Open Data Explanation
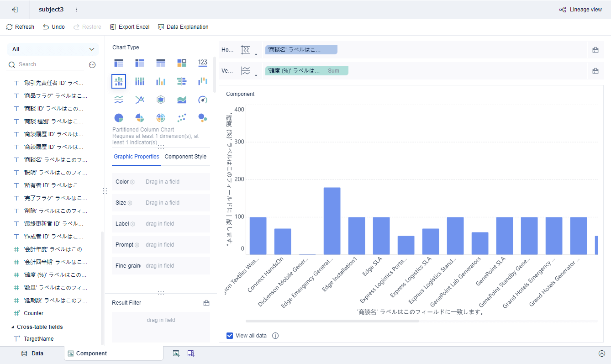 coord(183,27)
